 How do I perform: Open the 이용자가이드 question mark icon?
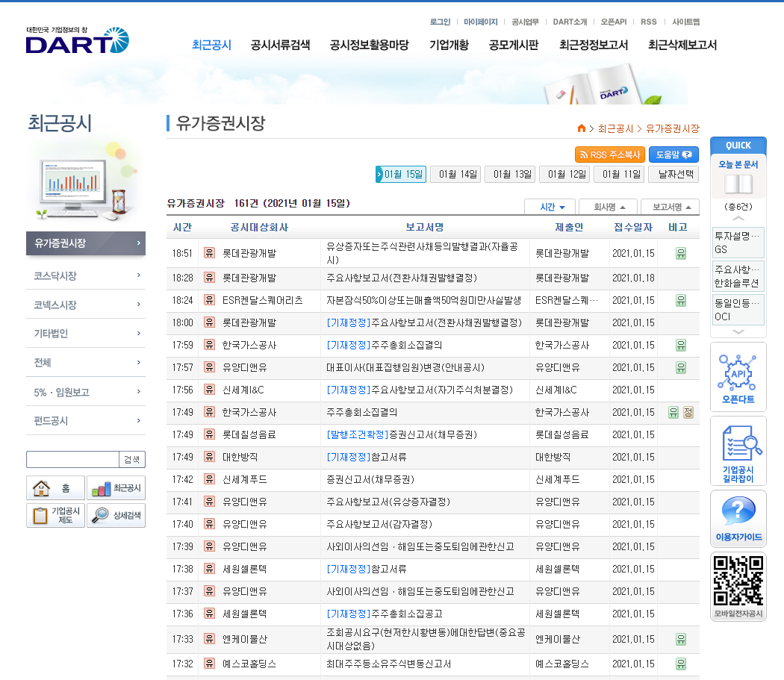coord(738,519)
